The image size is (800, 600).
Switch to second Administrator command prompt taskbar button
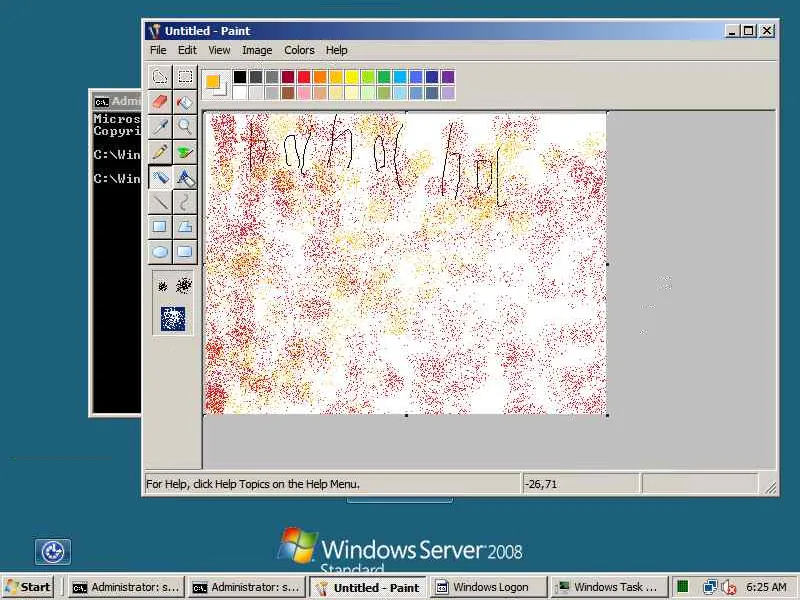click(246, 587)
